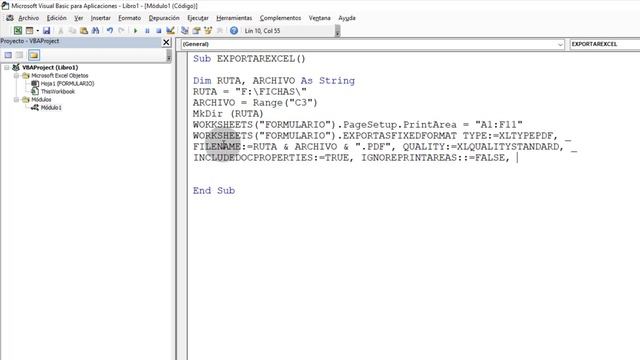Viewport: 640px width, 360px height.
Task: Open the Ayuda menu
Action: click(347, 18)
